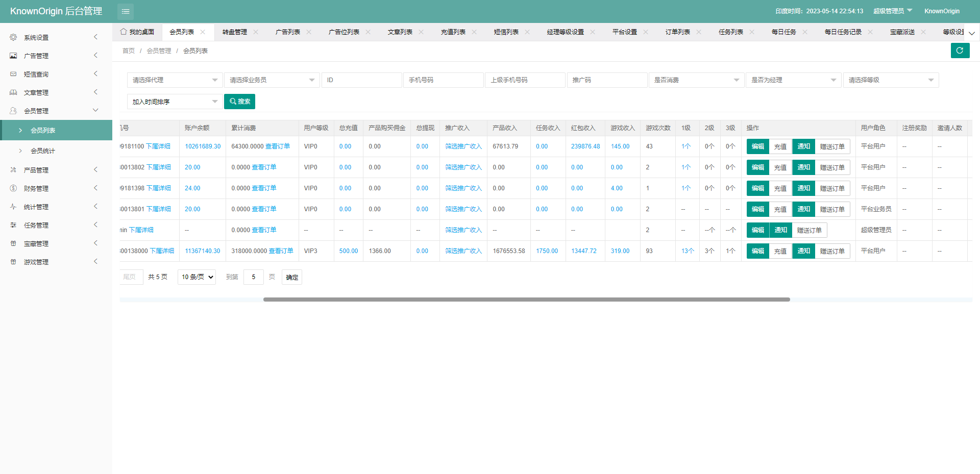Click the finance management coin icon

point(13,188)
